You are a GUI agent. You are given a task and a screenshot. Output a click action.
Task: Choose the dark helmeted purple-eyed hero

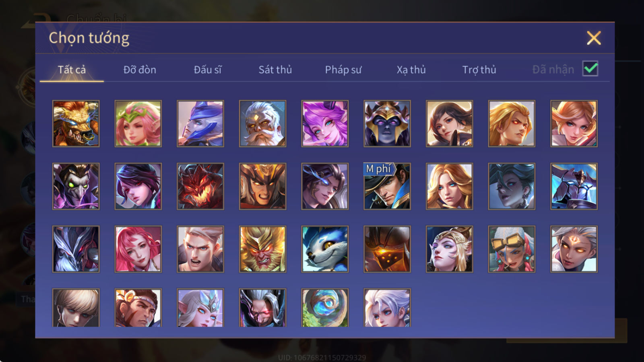(387, 123)
